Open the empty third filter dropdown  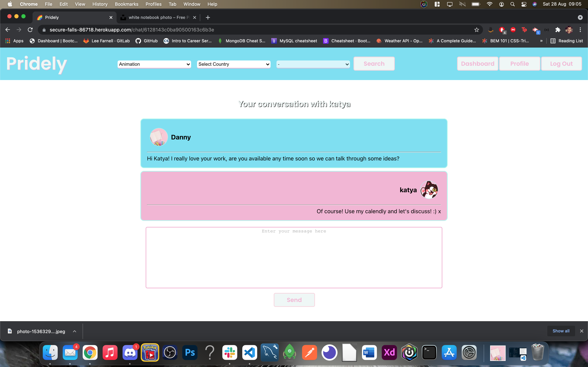[x=313, y=64]
